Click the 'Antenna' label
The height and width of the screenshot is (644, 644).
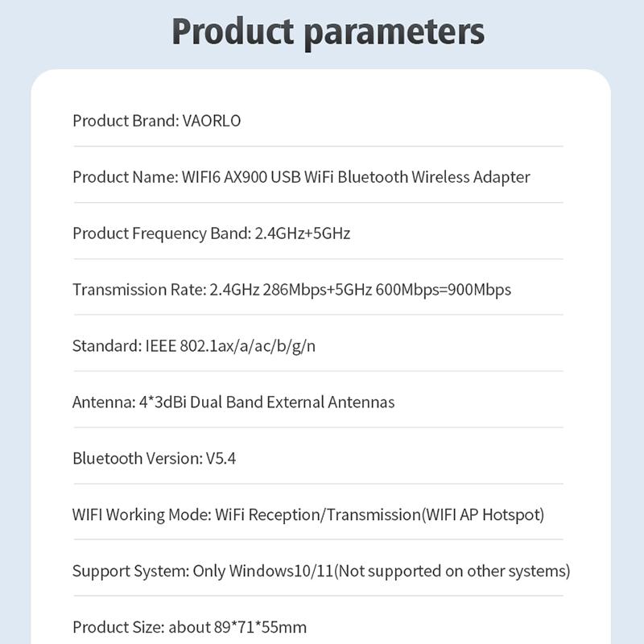(102, 402)
